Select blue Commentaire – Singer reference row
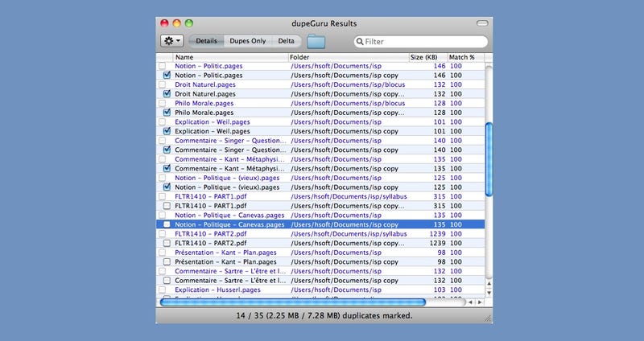The height and width of the screenshot is (341, 644). coord(320,141)
